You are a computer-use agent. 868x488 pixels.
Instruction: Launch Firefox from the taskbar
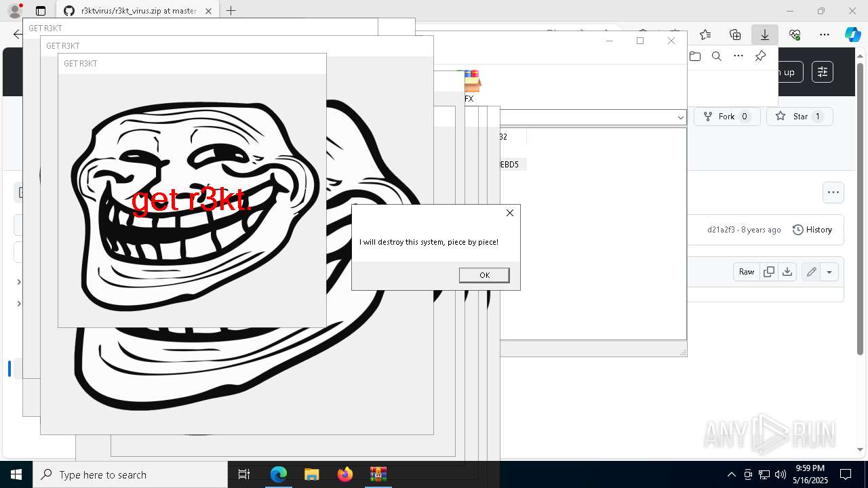345,474
